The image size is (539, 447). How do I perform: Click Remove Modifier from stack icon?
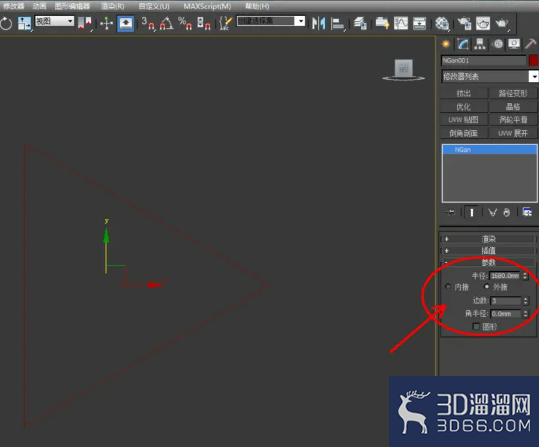pos(506,212)
